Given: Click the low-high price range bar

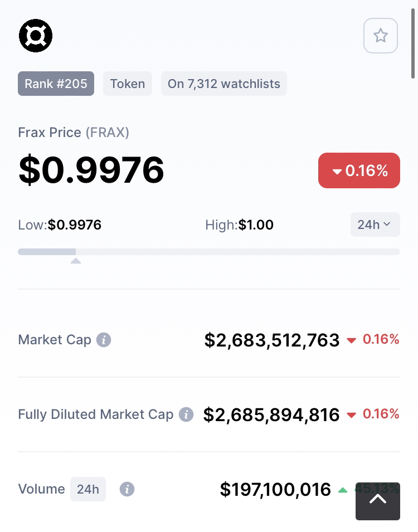Looking at the screenshot, I should [209, 252].
